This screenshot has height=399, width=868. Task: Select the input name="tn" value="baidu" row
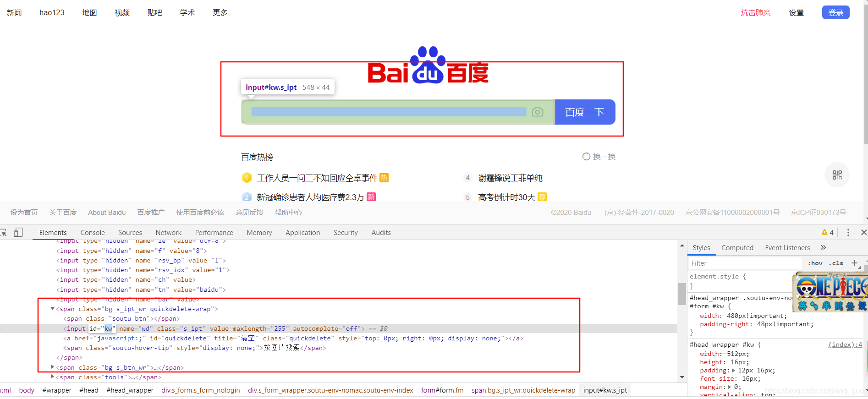[141, 290]
